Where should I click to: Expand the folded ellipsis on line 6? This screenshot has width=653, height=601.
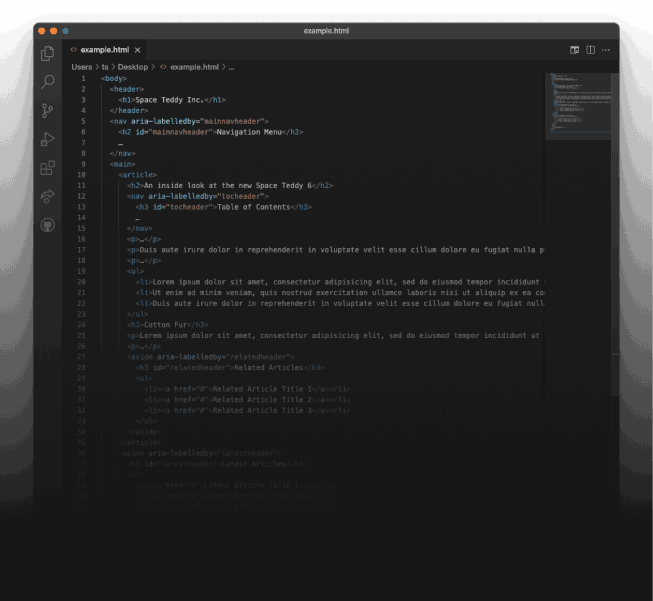(x=120, y=142)
